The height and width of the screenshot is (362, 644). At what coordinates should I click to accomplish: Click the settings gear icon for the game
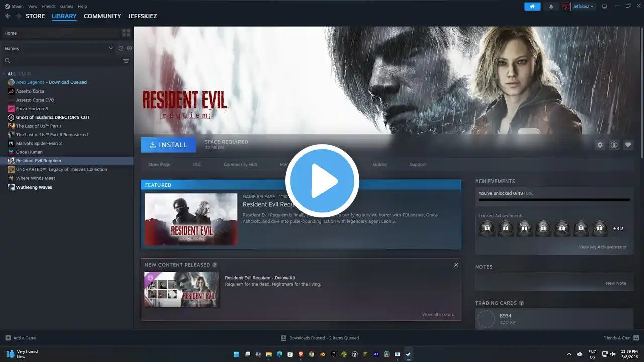(x=600, y=145)
